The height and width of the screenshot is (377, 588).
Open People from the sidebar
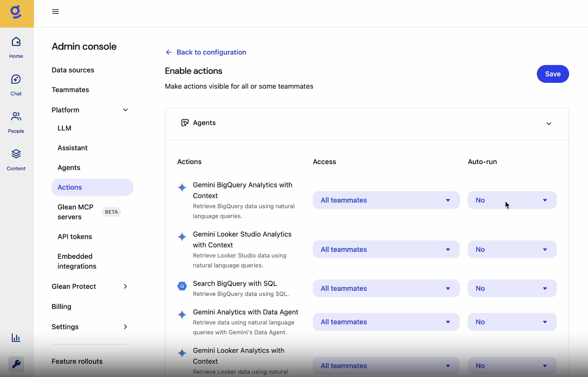click(16, 122)
